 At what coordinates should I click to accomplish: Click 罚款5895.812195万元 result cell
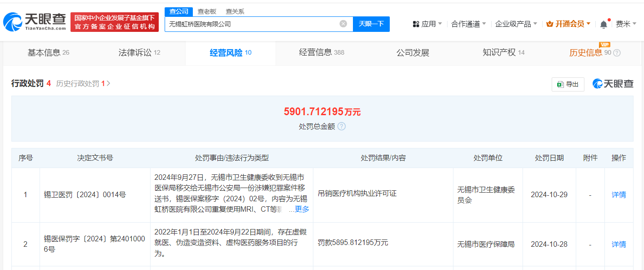click(353, 243)
